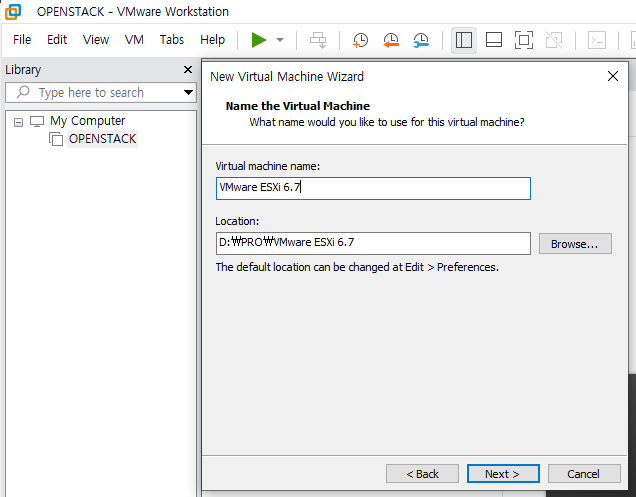Close the New Virtual Machine Wizard dialog
Viewport: 636px width, 497px height.
pyautogui.click(x=613, y=76)
